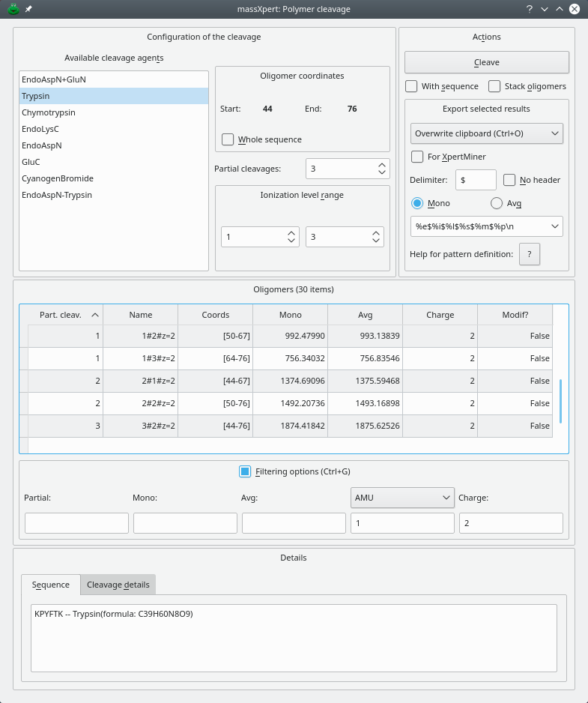Click the Cleave button
Viewport: 588px width, 703px height.
tap(487, 62)
